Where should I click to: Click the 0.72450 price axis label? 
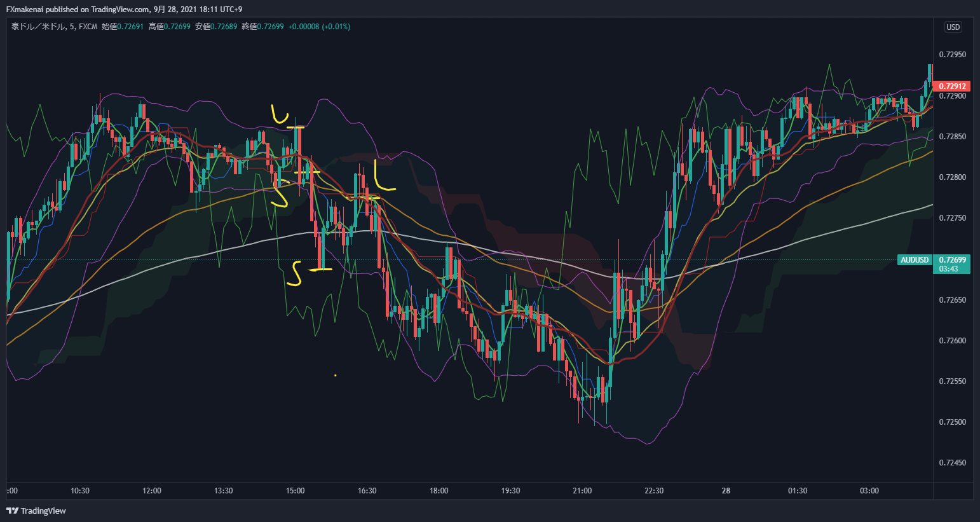[953, 463]
